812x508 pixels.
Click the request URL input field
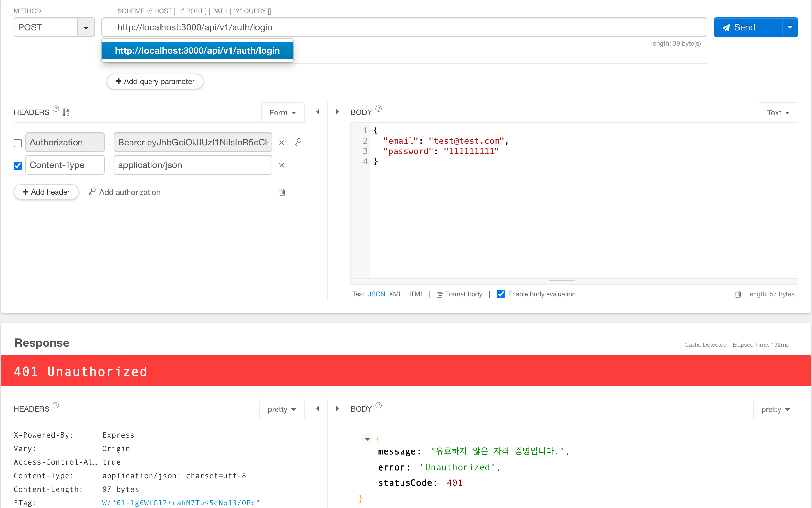(404, 27)
